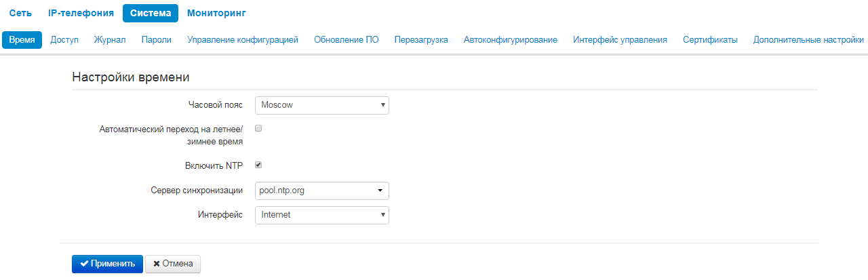This screenshot has height=280, width=868.
Task: Switch to the Журнал tab
Action: pyautogui.click(x=110, y=40)
